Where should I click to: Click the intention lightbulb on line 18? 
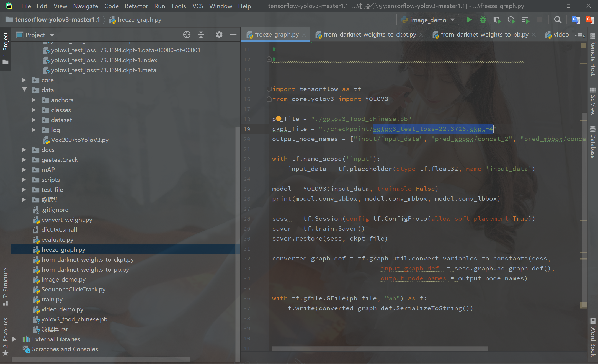click(279, 119)
